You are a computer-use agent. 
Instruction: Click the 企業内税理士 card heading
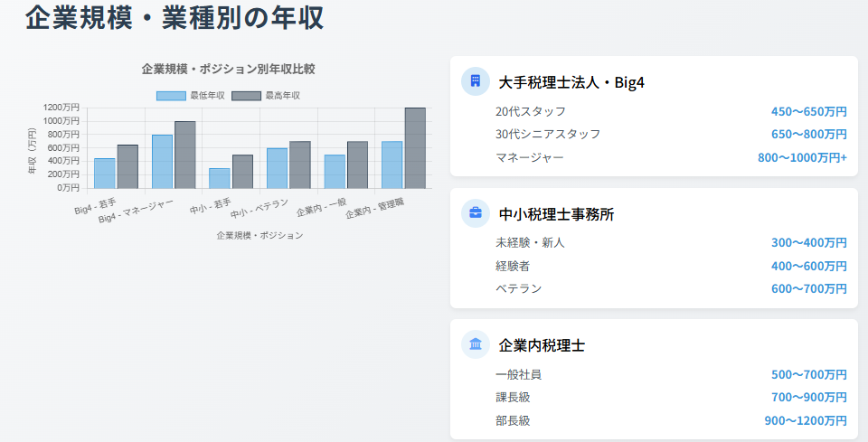tap(542, 345)
